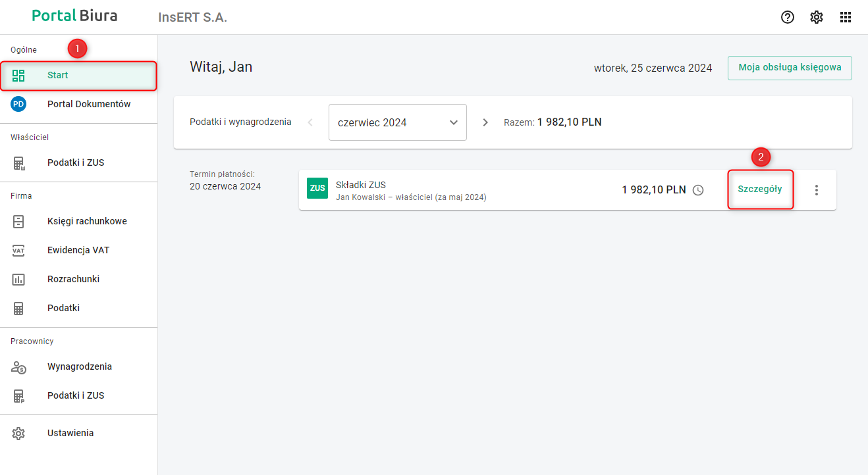868x475 pixels.
Task: Click the Witaj, Jan greeting
Action: (221, 67)
